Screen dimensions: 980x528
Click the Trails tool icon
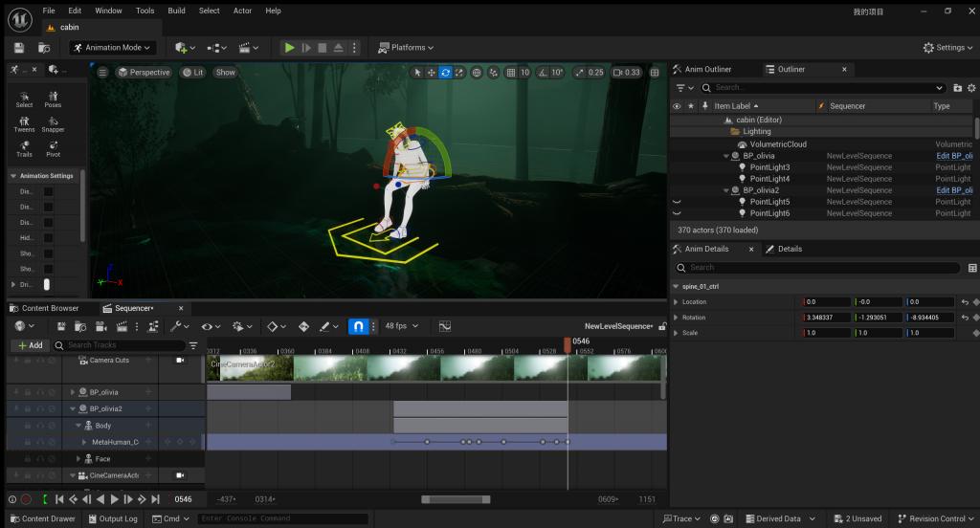24,147
